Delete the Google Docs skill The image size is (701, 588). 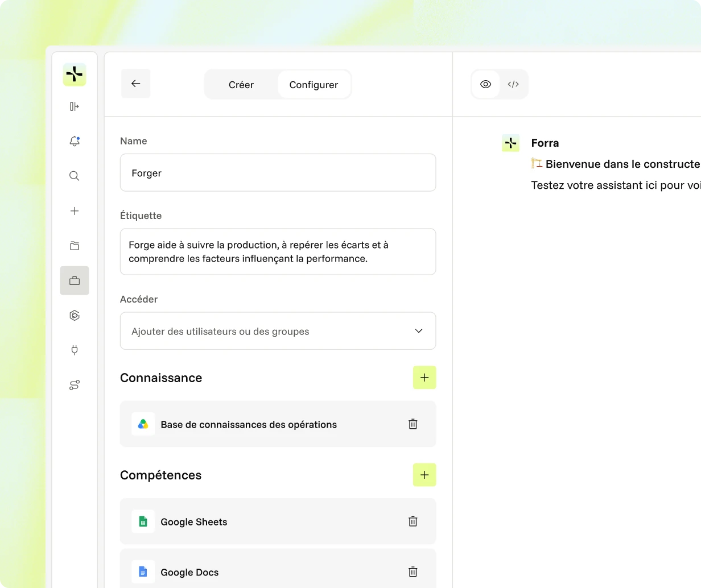pos(413,572)
